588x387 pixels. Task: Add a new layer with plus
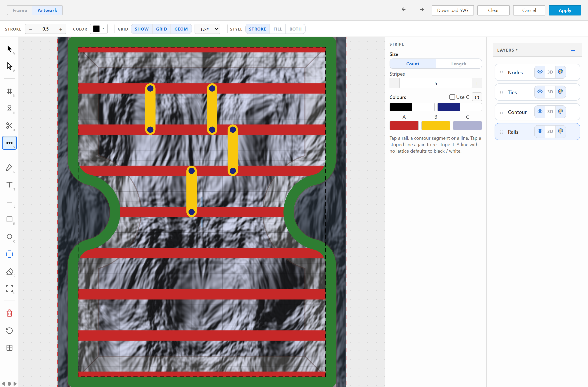(x=573, y=51)
